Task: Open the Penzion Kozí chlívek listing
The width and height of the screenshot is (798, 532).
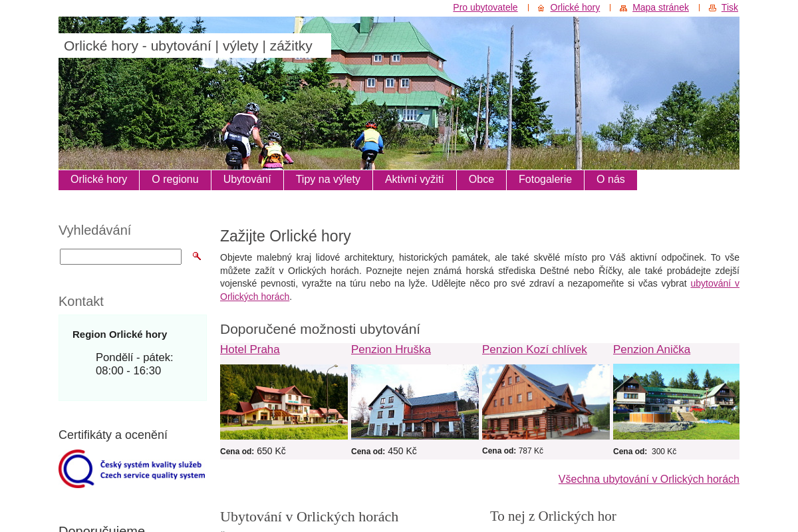Action: (534, 350)
